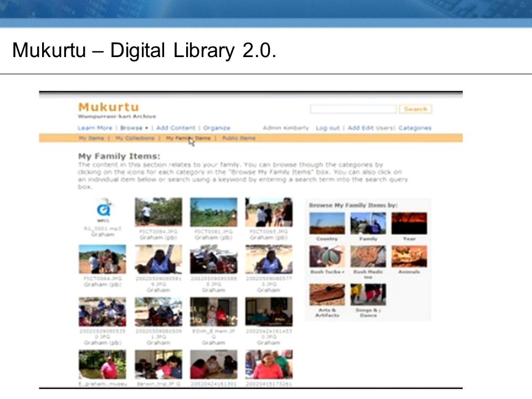The image size is (532, 399).
Task: Open the darwin_trip.JPG photo thumbnail
Action: coord(158,365)
